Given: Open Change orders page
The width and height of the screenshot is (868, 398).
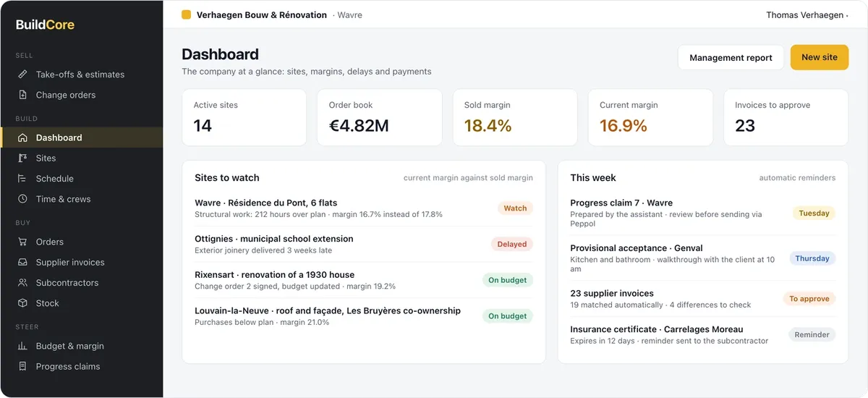Looking at the screenshot, I should 82,95.
